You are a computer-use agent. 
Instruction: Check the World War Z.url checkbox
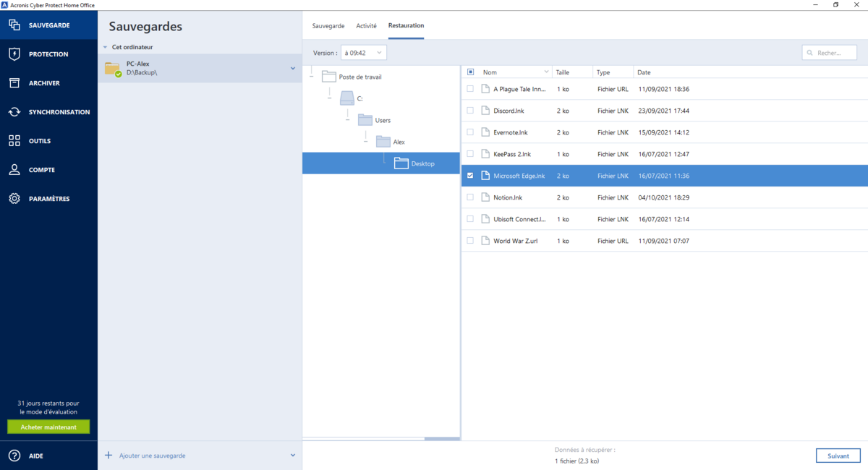point(471,241)
